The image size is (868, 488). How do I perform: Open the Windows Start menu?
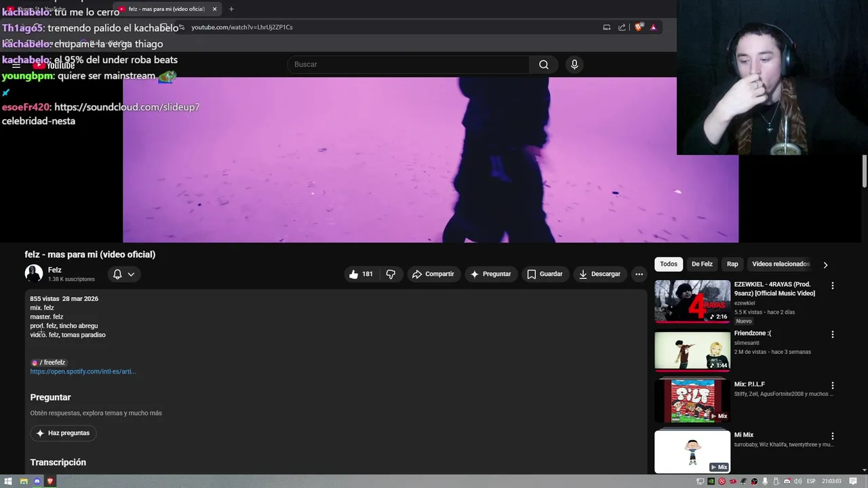point(8,481)
